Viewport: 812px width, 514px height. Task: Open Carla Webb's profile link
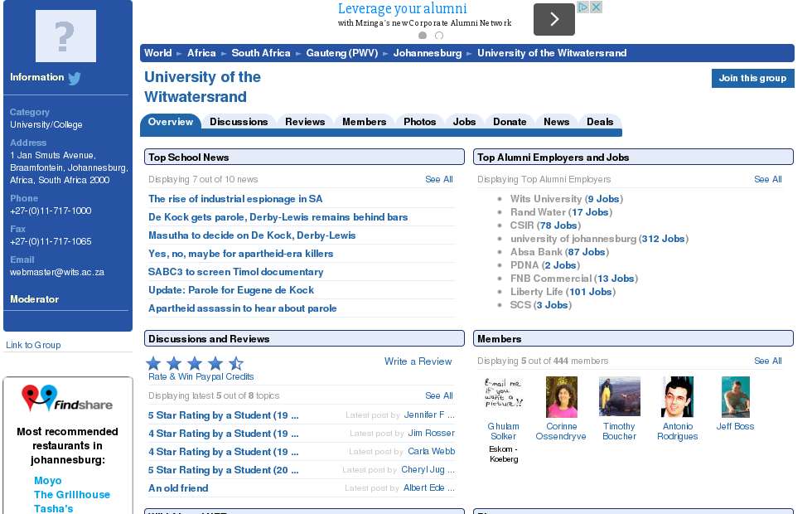432,451
